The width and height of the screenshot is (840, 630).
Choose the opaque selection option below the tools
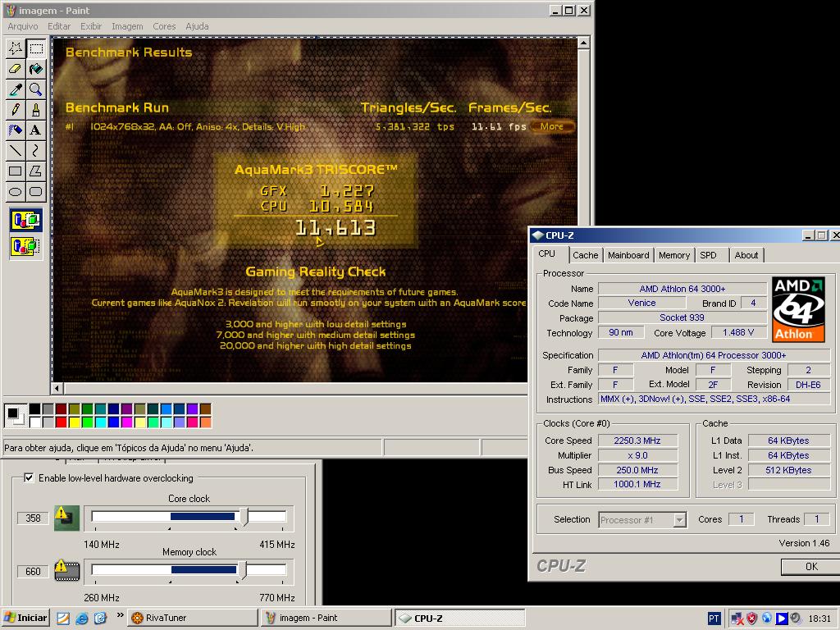click(25, 220)
